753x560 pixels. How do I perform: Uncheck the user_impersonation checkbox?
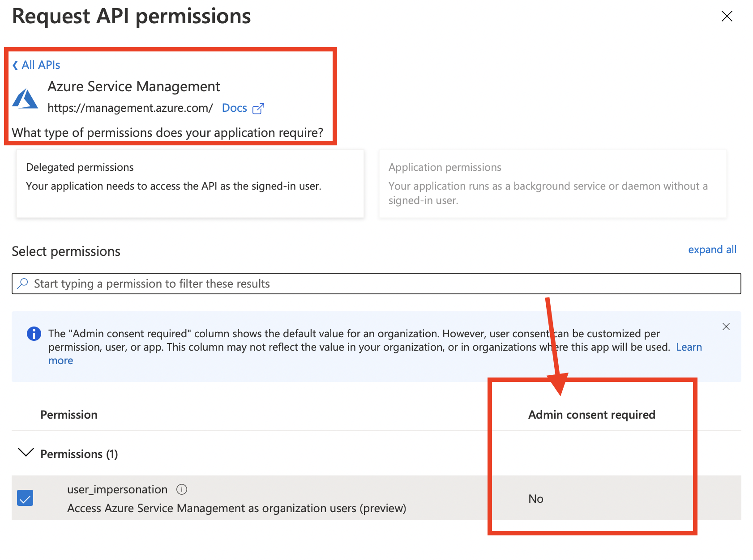[25, 498]
